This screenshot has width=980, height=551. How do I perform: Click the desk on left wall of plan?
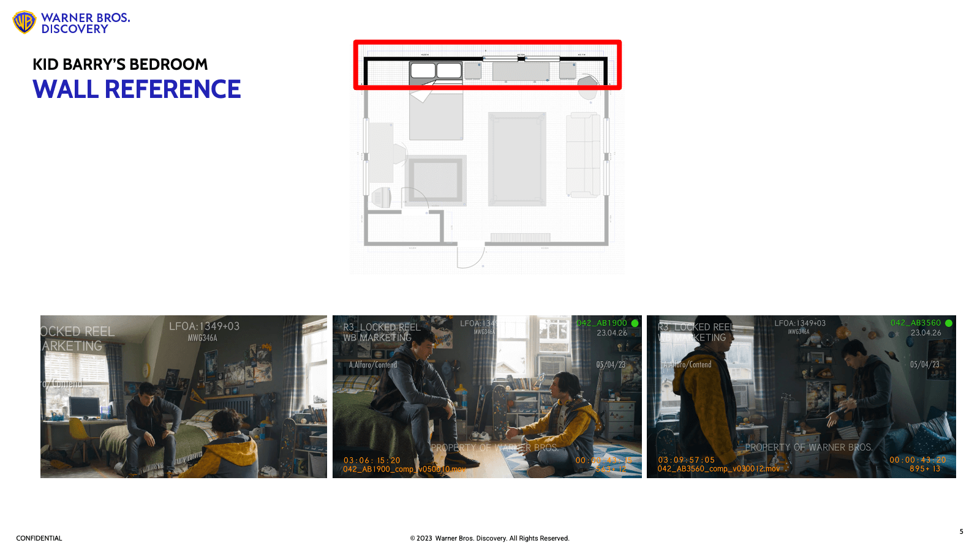pyautogui.click(x=381, y=152)
